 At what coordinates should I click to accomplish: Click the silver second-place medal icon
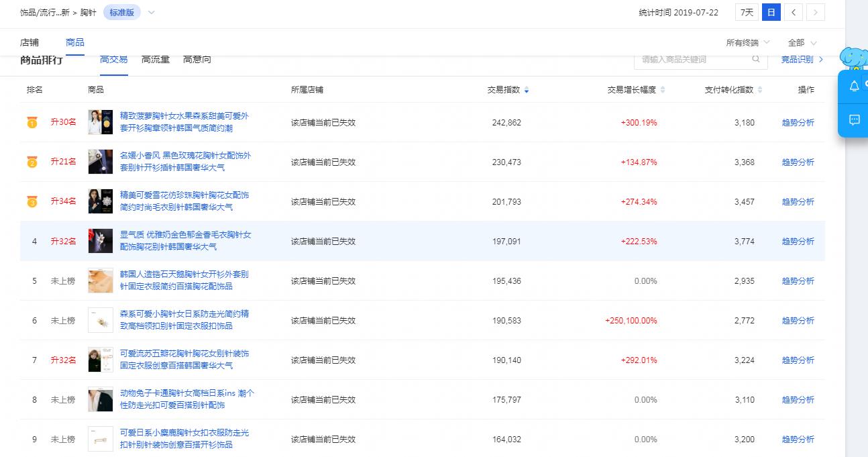pos(31,161)
